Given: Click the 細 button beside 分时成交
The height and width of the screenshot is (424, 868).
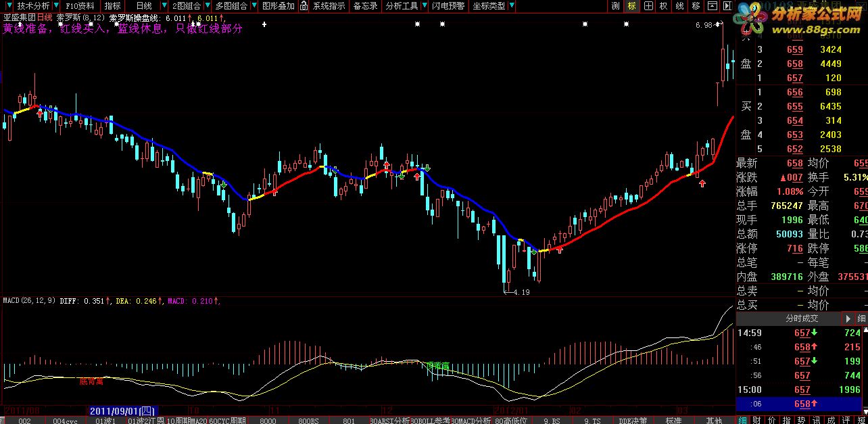Looking at the screenshot, I should pos(861,319).
